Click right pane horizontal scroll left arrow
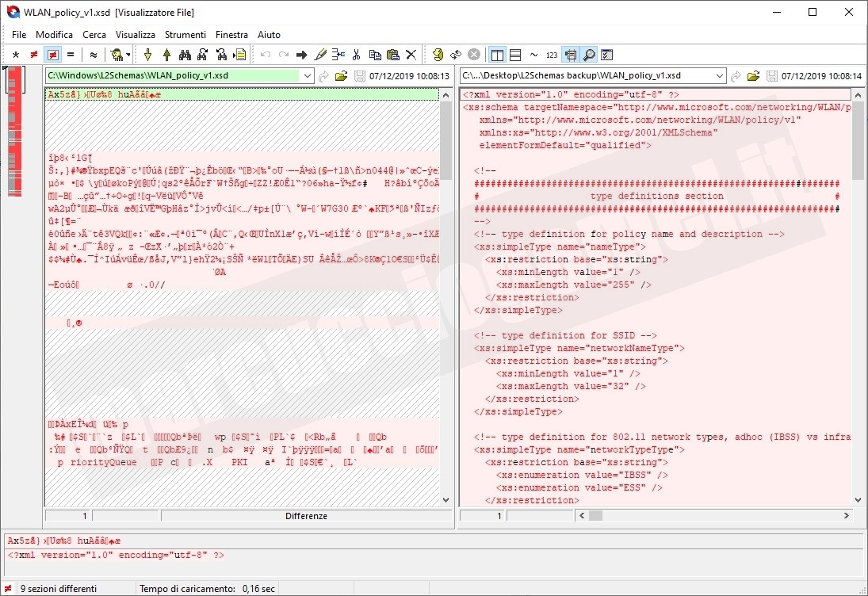 581,516
